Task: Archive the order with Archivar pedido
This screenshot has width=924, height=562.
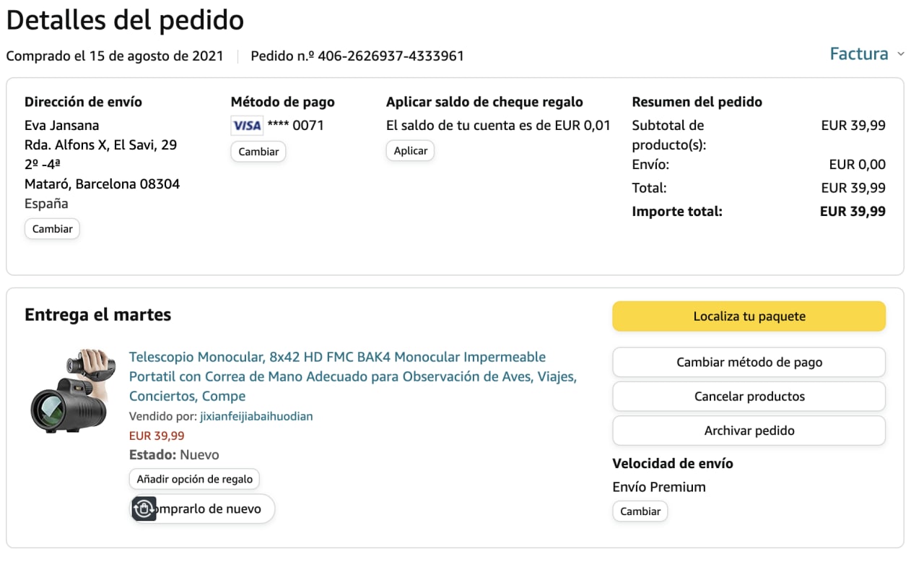Action: [x=749, y=431]
